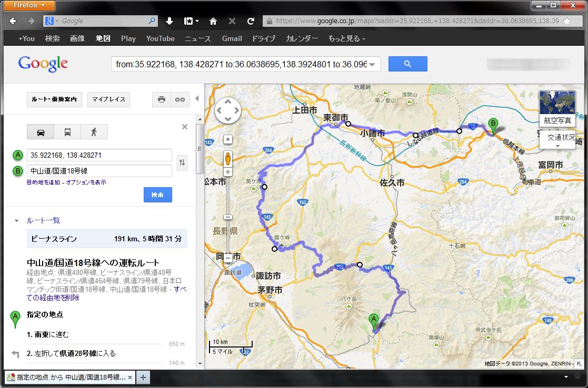Viewport: 588px width, 388px height.
Task: Click the Google Maps search box
Action: click(x=246, y=64)
